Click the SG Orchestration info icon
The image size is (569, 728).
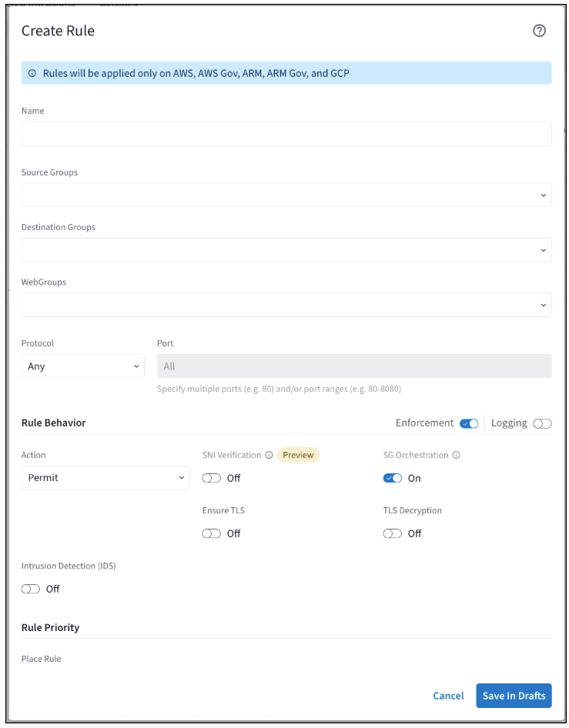click(456, 456)
